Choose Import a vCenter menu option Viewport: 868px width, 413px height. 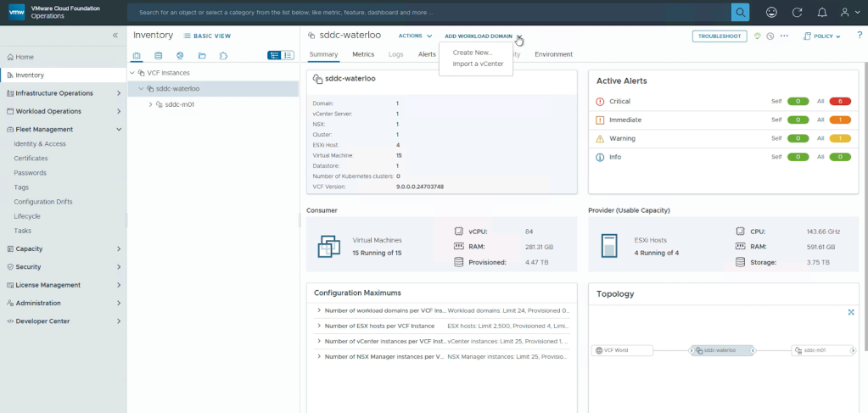point(478,64)
